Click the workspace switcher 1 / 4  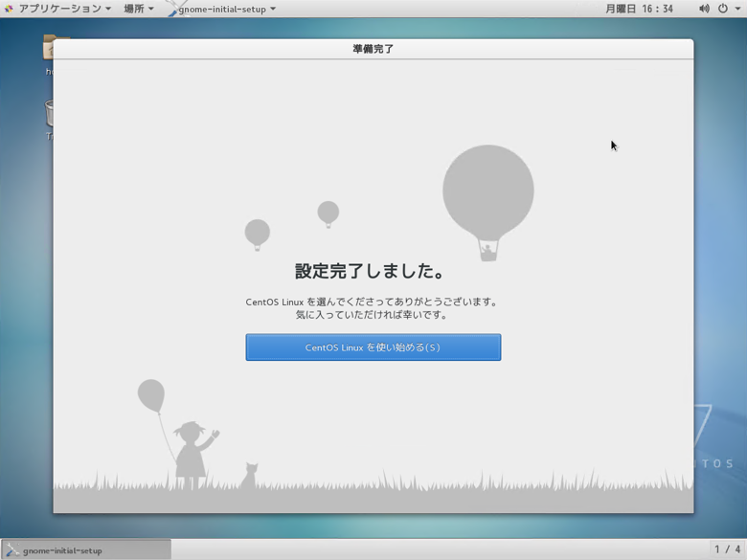click(x=727, y=549)
